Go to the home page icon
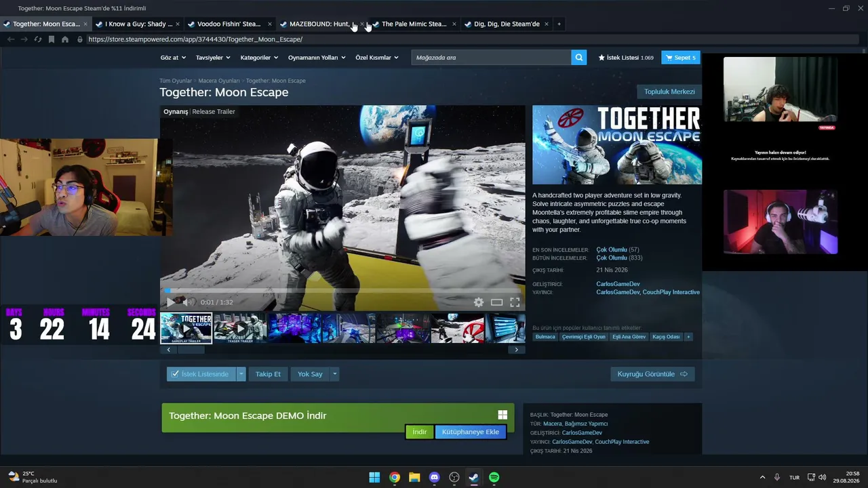868x488 pixels. [x=65, y=39]
